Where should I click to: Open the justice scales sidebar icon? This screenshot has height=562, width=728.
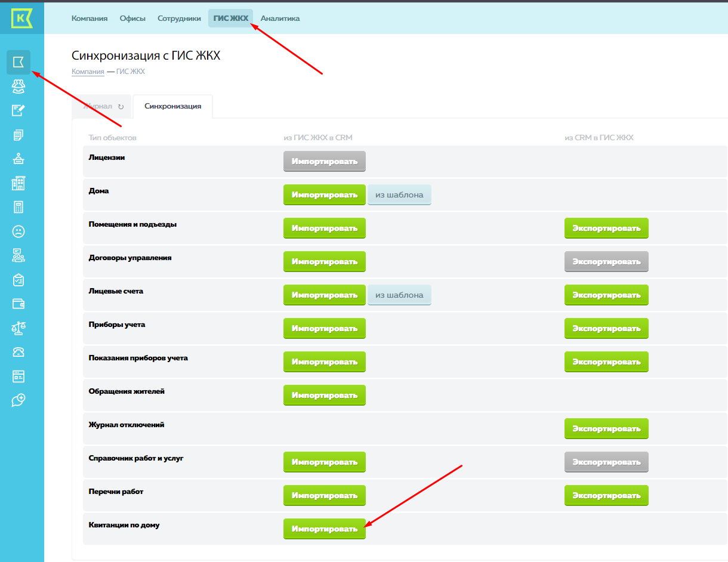coord(18,328)
